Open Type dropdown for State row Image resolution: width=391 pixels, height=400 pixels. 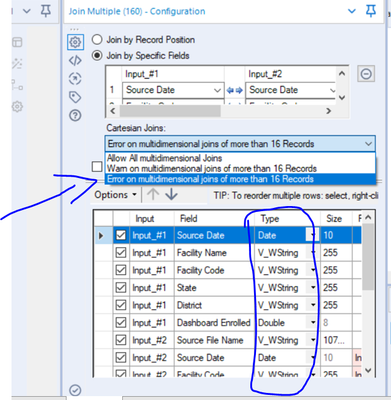(x=313, y=288)
